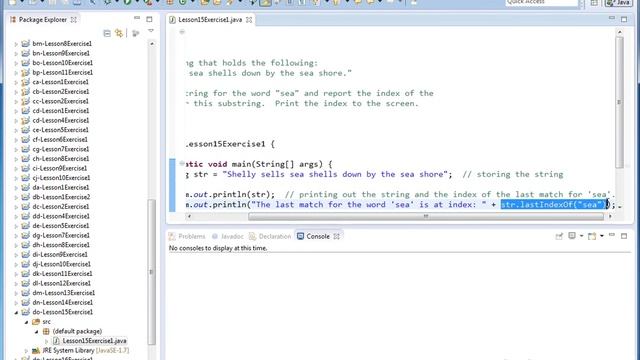
Task: Click the "// storing the string" comment
Action: (513, 174)
